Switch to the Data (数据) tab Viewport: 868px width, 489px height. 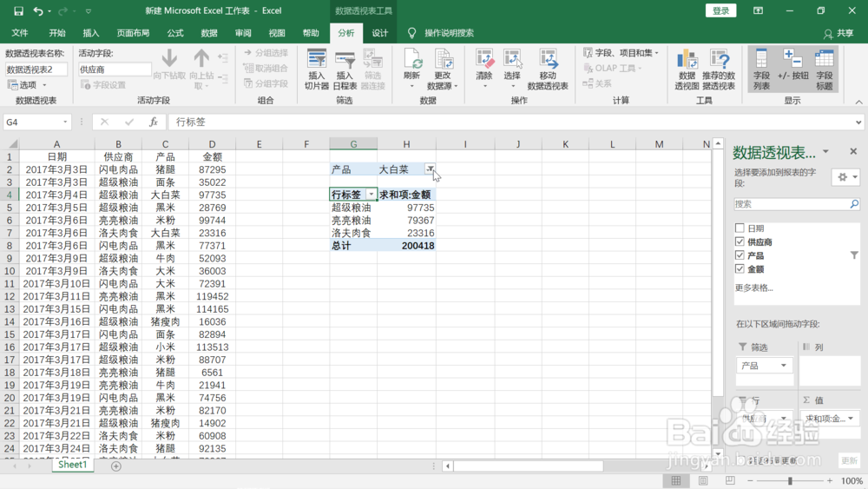(209, 33)
